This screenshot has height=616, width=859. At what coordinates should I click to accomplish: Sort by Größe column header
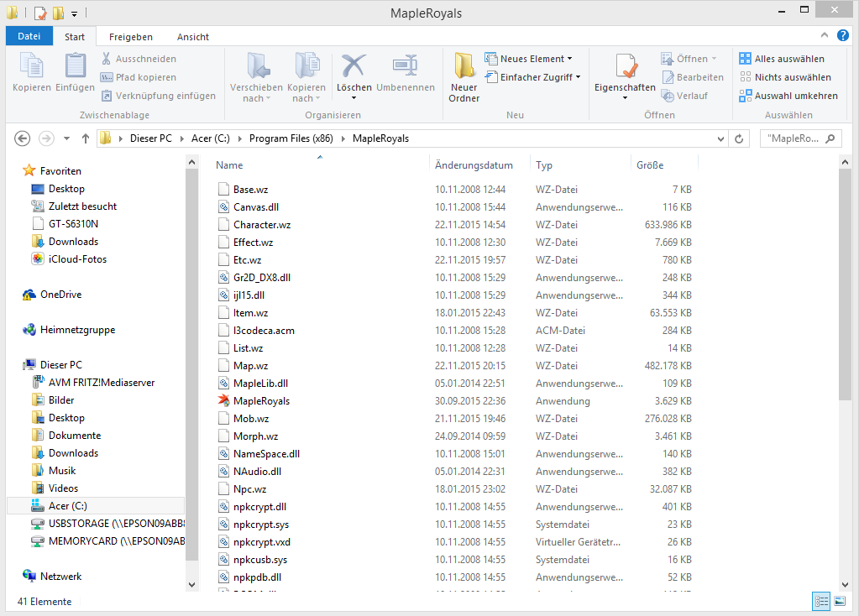(x=650, y=165)
